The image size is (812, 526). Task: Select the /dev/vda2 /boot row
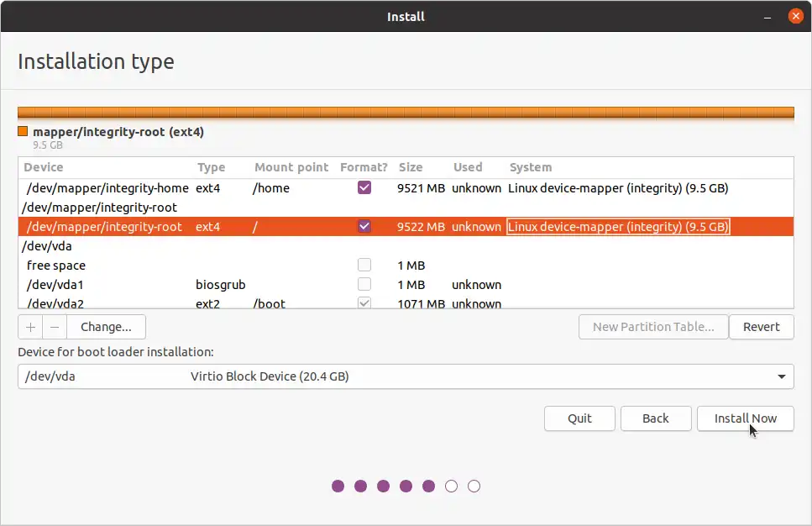coord(406,302)
